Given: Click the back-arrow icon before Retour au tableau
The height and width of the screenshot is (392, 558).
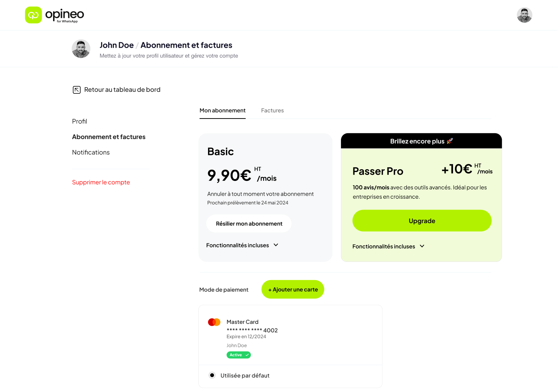Looking at the screenshot, I should tap(77, 89).
